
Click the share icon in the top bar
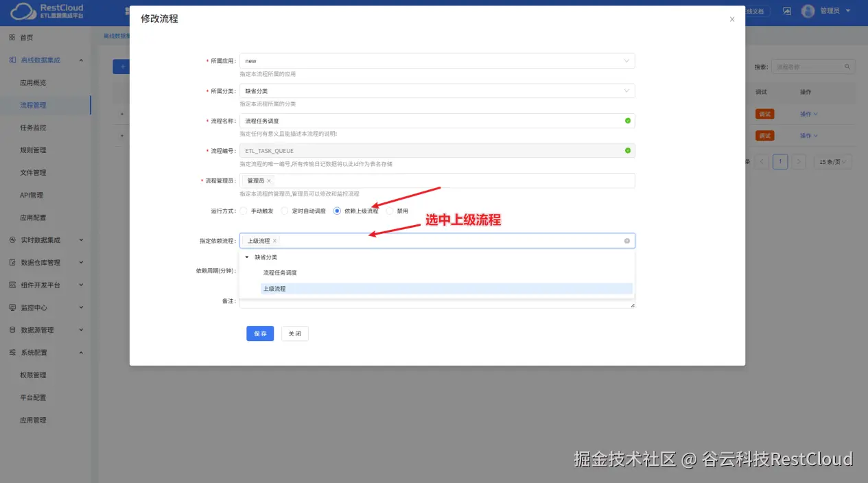[786, 10]
